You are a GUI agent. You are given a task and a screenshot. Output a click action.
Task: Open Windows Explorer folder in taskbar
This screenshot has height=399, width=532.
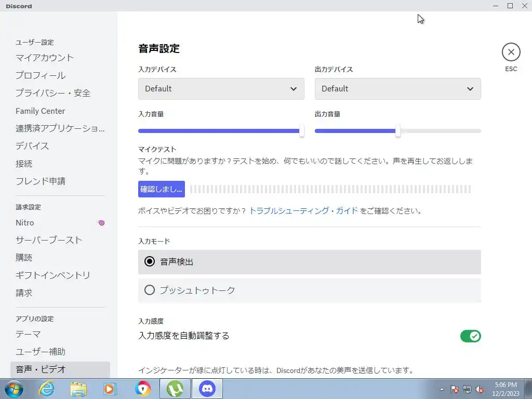pyautogui.click(x=78, y=389)
